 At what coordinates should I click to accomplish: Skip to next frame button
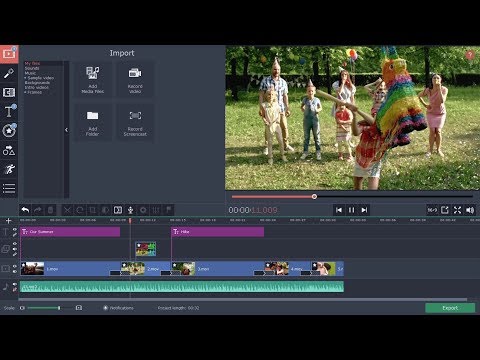364,210
